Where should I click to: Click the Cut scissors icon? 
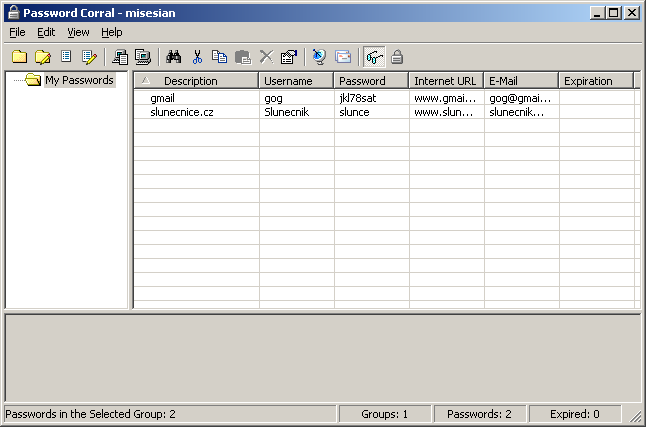197,57
